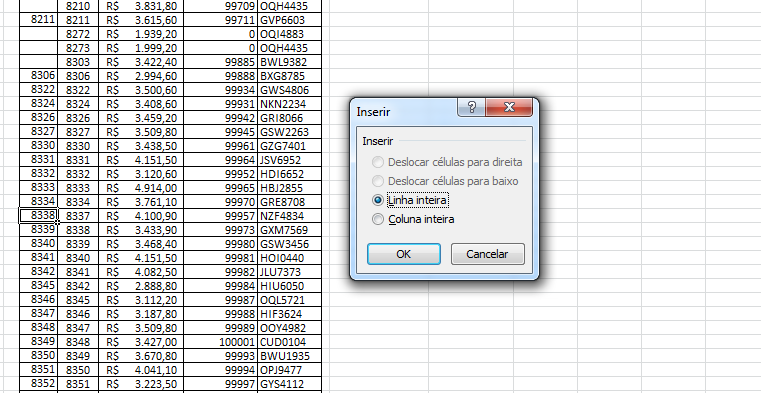Select plate cell OOY4982

coord(289,328)
